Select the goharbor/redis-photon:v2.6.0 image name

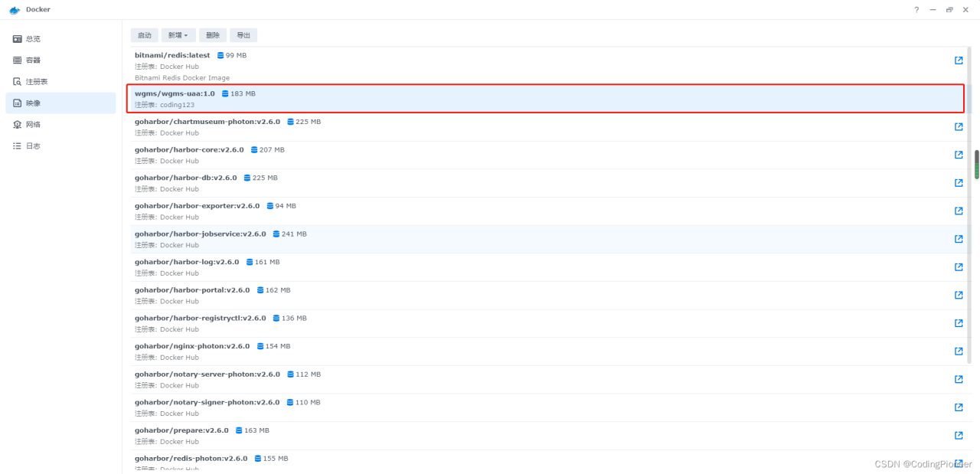pyautogui.click(x=191, y=459)
